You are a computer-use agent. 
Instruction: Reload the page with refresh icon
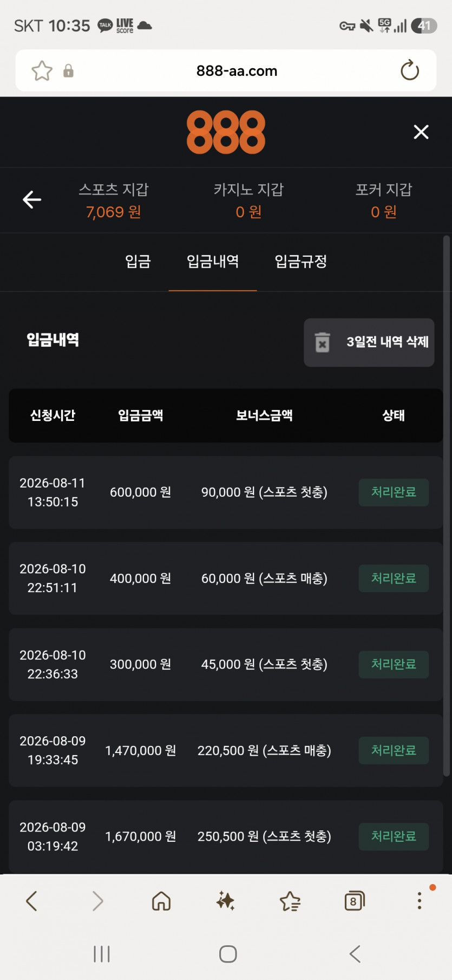(x=410, y=70)
